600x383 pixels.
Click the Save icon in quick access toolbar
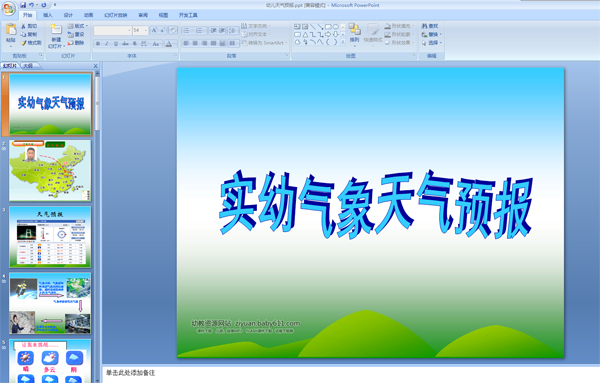point(23,5)
